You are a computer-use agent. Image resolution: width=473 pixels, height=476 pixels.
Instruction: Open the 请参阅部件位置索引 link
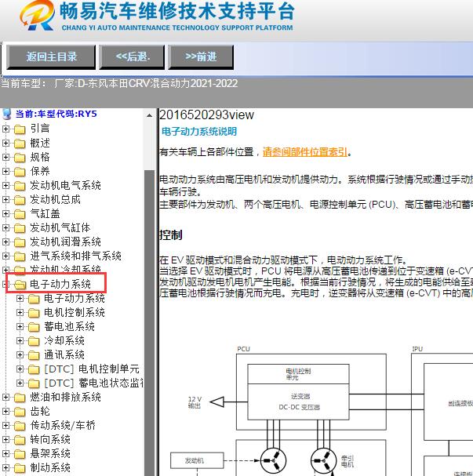(x=305, y=152)
